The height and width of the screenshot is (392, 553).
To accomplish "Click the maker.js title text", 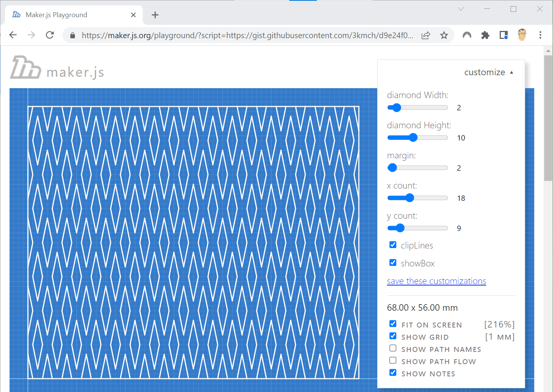I will (x=75, y=72).
